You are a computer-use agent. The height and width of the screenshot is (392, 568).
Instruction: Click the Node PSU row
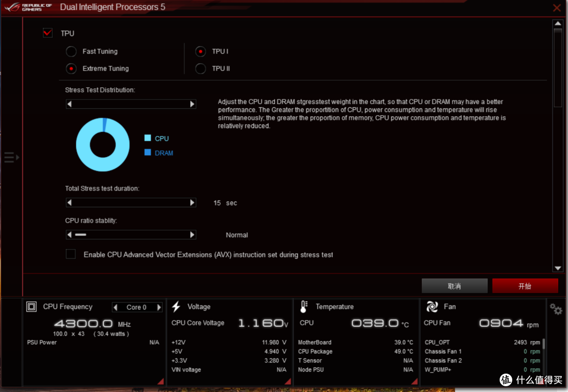(x=356, y=369)
